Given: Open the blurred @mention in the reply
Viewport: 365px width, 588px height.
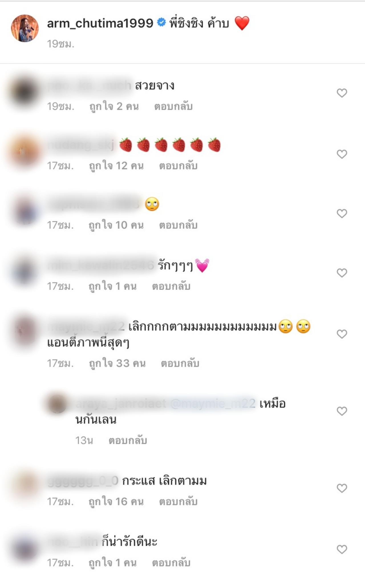Looking at the screenshot, I should tap(213, 404).
